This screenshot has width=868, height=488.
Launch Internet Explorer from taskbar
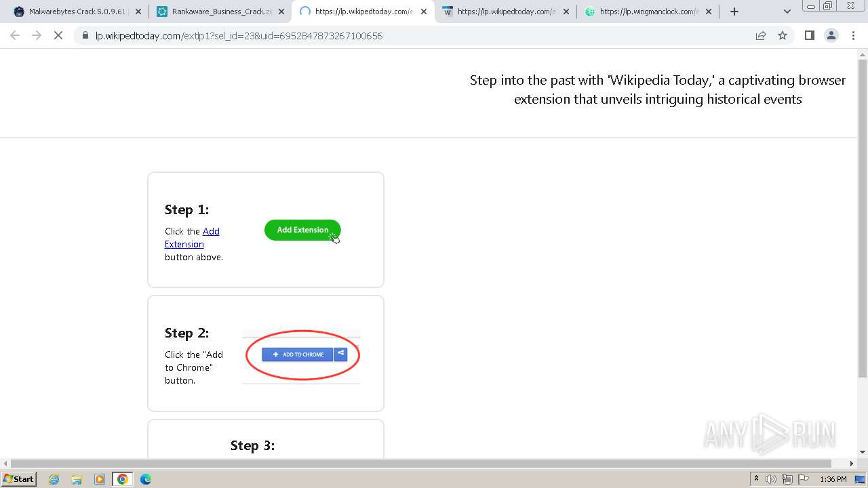coord(54,479)
